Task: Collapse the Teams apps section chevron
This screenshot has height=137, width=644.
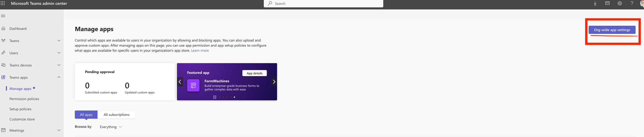Action: 59,77
